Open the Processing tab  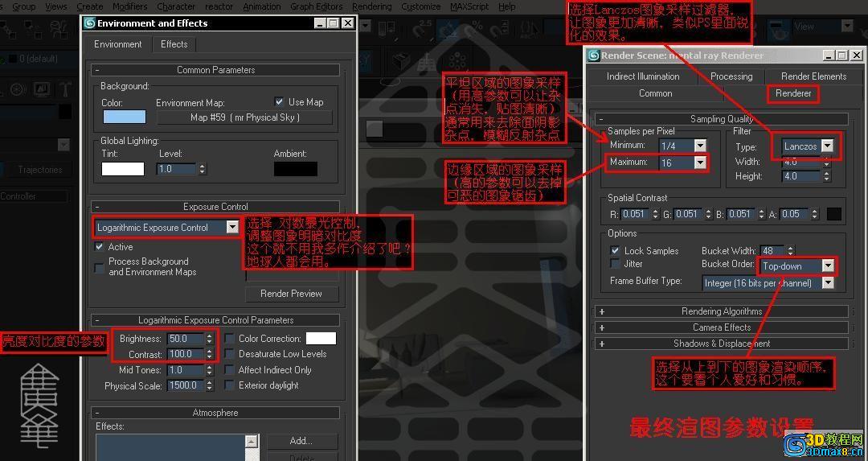tap(731, 76)
